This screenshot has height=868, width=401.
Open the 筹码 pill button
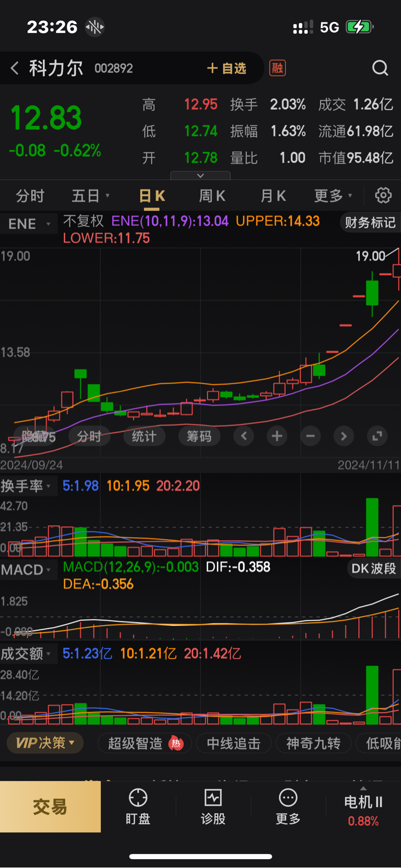point(199,436)
